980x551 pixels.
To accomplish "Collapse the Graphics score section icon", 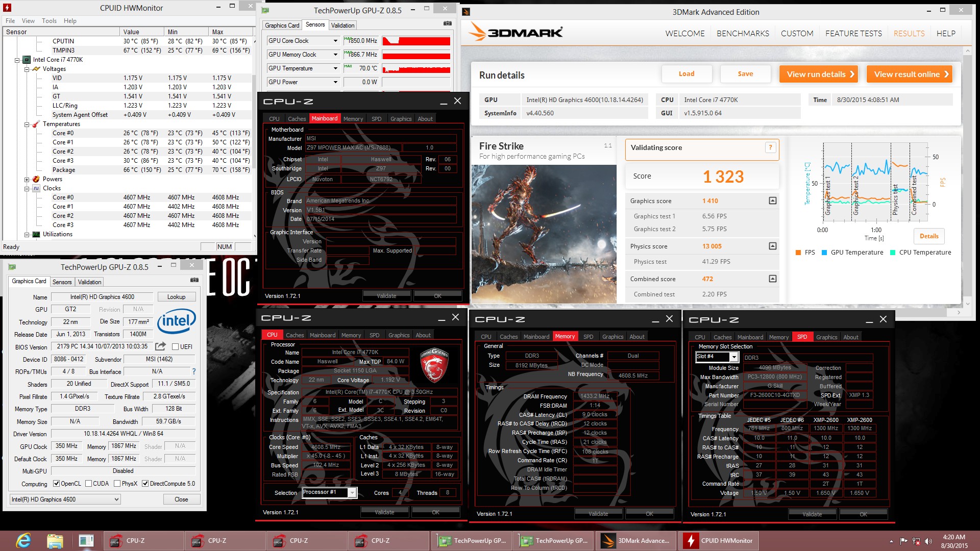I will coord(773,201).
